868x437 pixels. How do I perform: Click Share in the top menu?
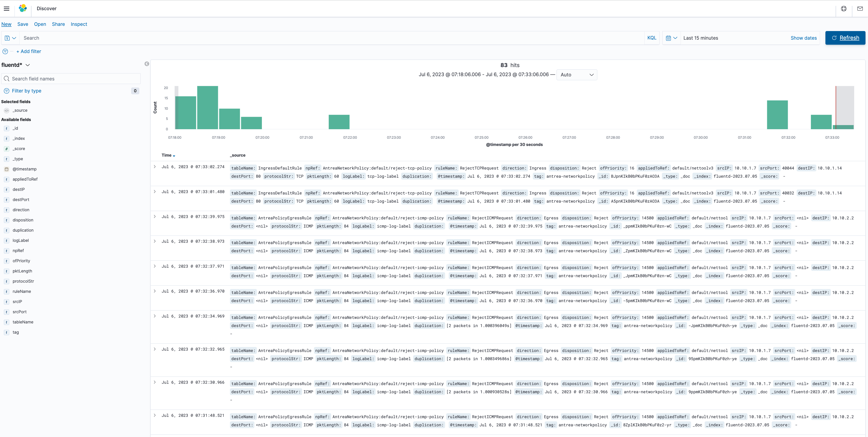[x=58, y=24]
